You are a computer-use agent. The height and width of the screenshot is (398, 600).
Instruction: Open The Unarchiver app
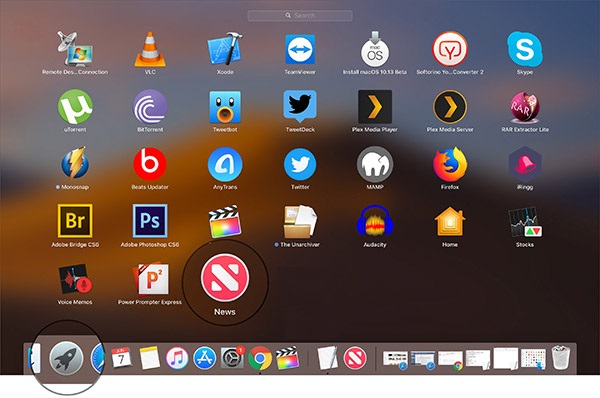[x=300, y=222]
